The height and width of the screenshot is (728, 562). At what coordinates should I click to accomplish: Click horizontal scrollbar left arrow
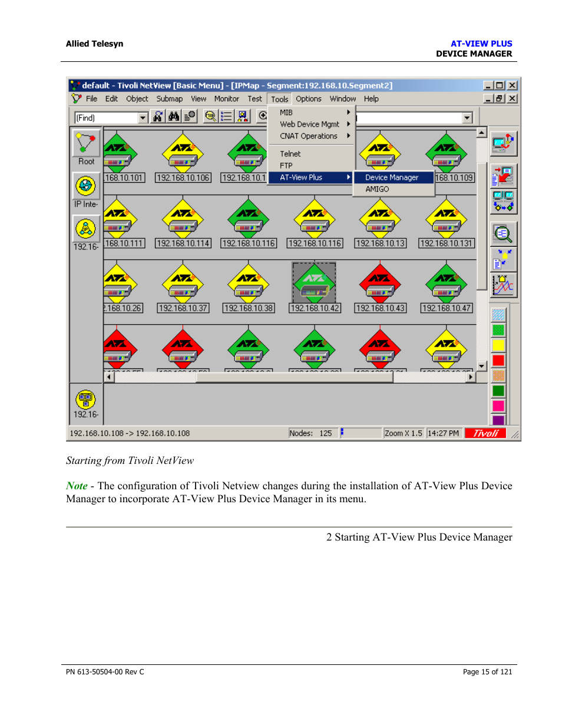(x=109, y=377)
